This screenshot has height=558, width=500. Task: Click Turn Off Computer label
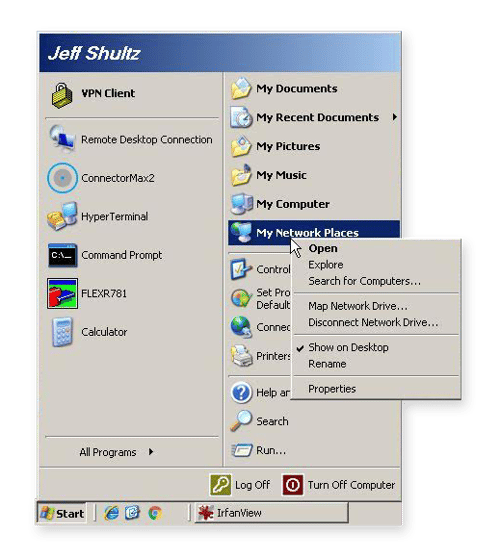pyautogui.click(x=351, y=485)
